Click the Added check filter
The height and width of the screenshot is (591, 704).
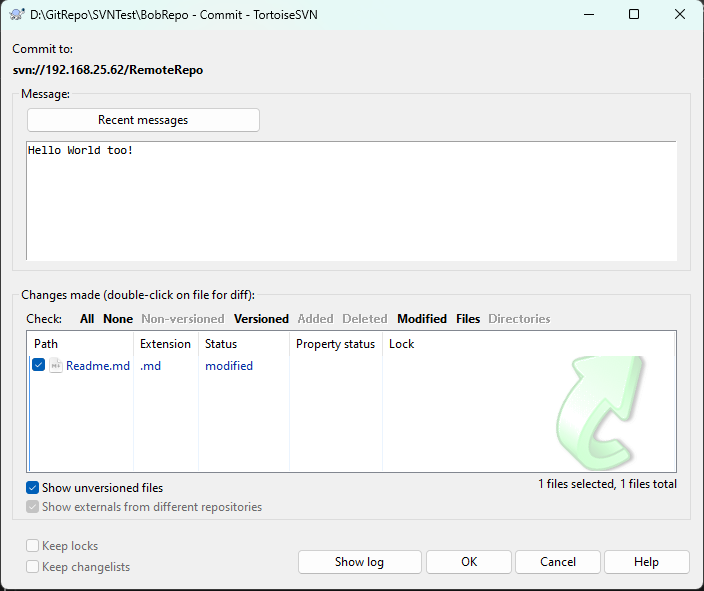point(316,319)
